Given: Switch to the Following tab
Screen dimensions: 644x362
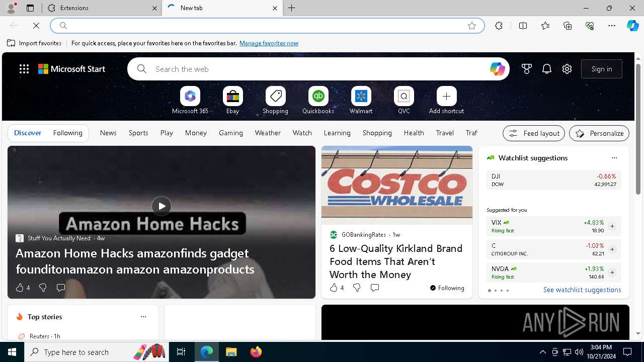Looking at the screenshot, I should [x=68, y=133].
